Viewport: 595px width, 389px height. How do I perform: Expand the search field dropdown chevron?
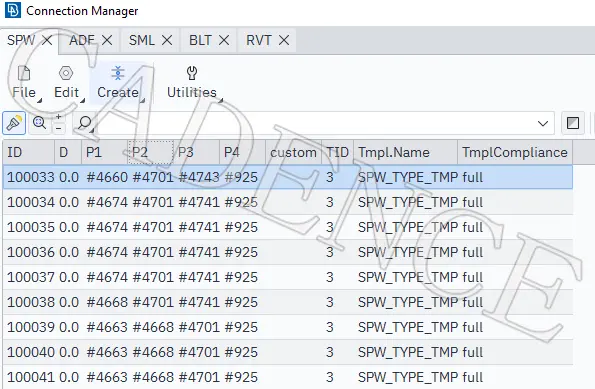tap(543, 123)
